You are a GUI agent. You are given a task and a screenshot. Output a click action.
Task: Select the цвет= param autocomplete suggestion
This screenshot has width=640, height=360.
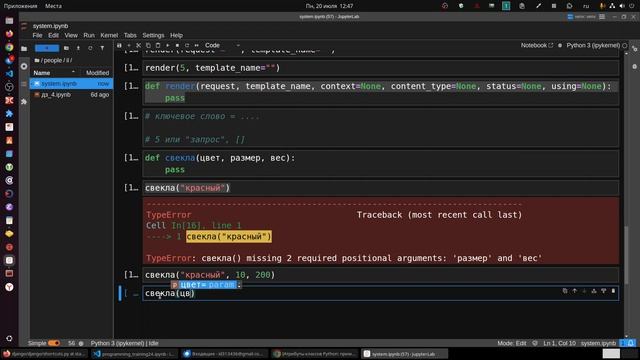click(x=207, y=285)
